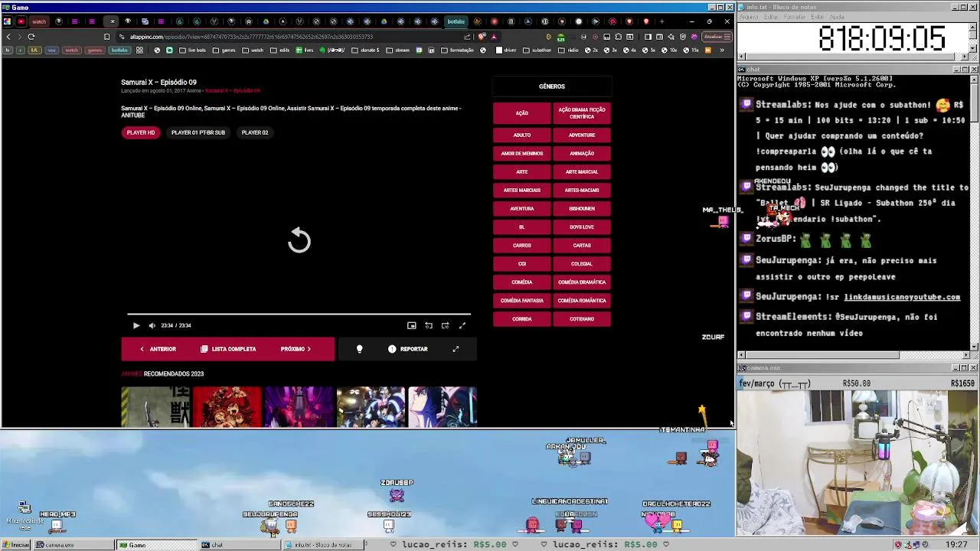Viewport: 980px width, 551px height.
Task: Open the Brave shields icon
Action: click(482, 37)
